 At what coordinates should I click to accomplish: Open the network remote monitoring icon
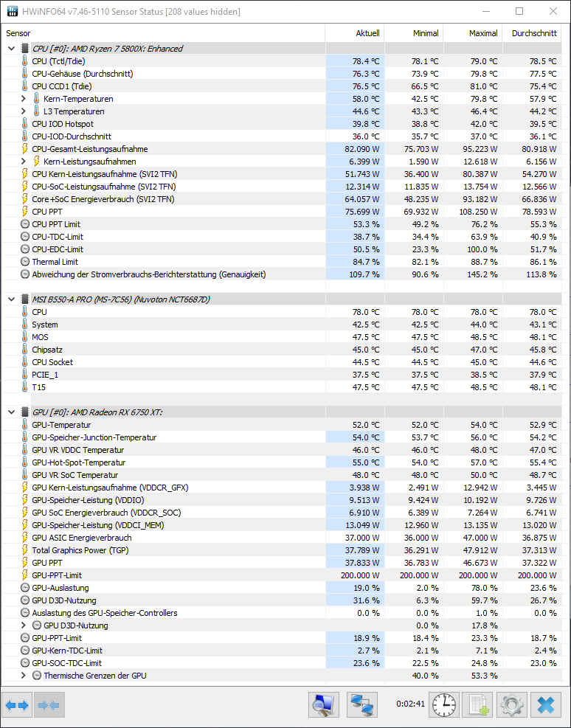point(362,705)
